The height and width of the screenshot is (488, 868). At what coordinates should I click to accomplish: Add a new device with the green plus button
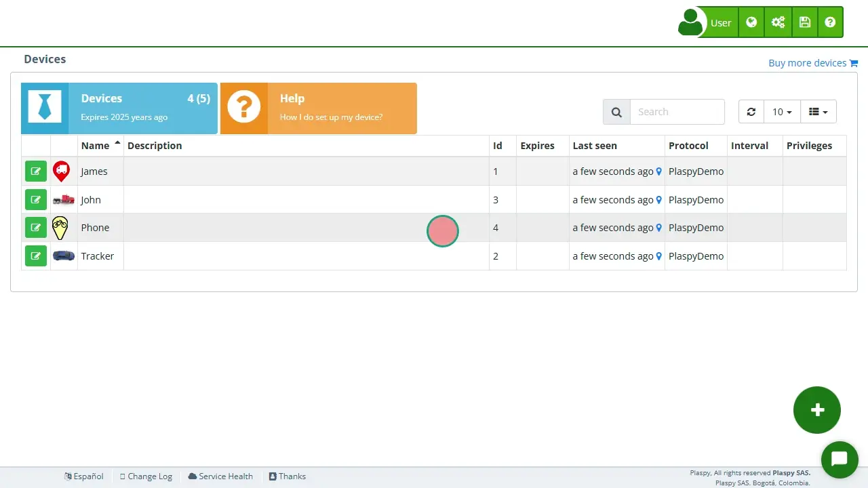coord(816,409)
